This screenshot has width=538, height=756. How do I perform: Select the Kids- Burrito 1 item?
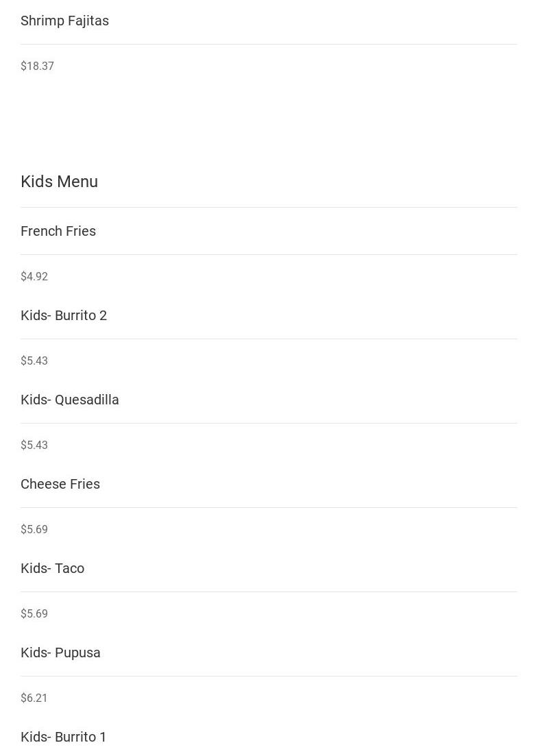64,737
